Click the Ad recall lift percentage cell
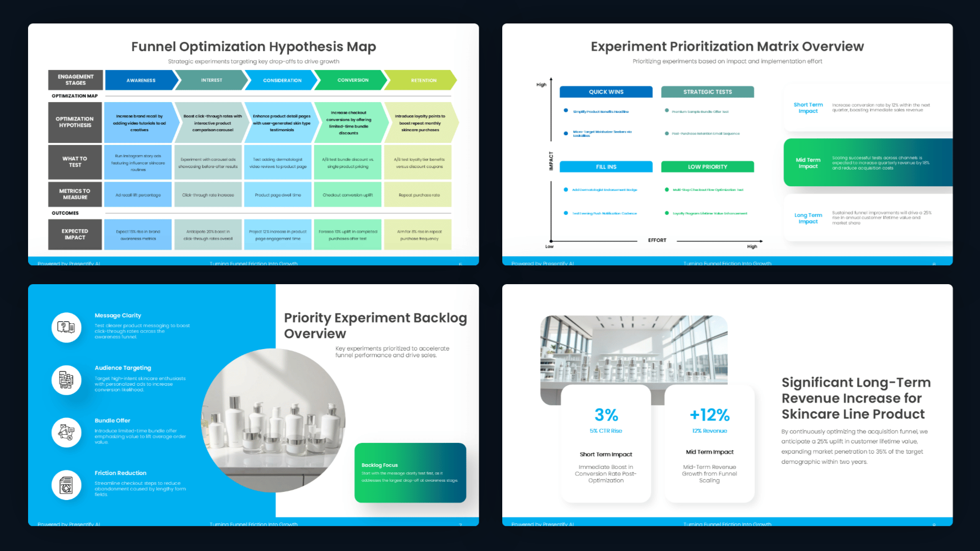 coord(138,195)
